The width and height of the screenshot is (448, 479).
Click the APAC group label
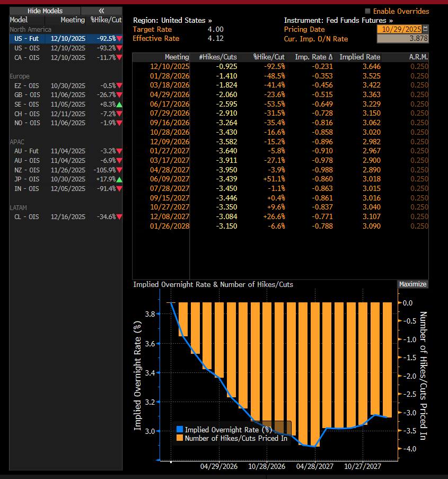point(17,142)
